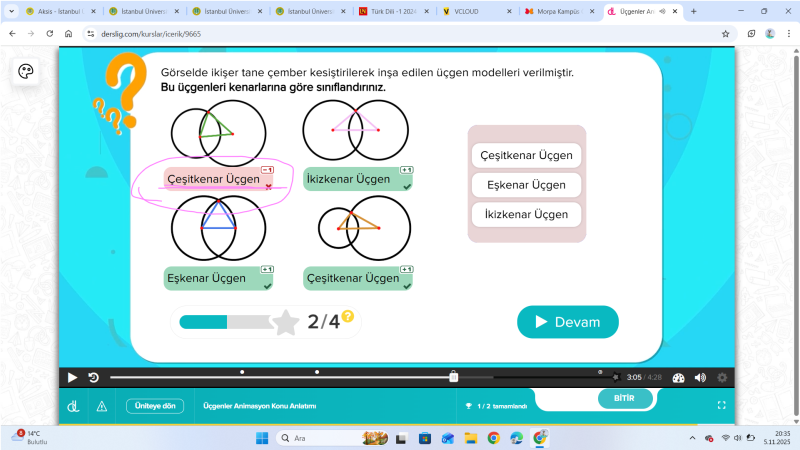Viewport: 800px width, 450px height.
Task: Click the green triangle circles diagram
Action: [218, 132]
